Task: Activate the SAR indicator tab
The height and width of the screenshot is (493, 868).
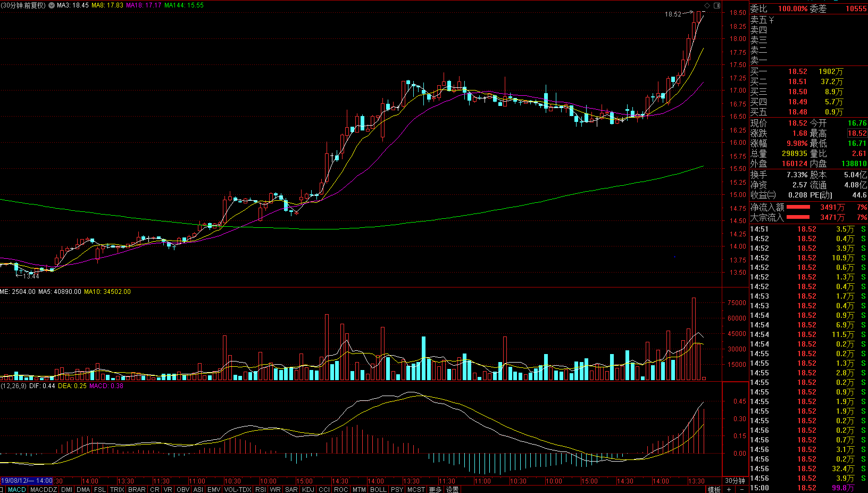Action: pos(291,489)
